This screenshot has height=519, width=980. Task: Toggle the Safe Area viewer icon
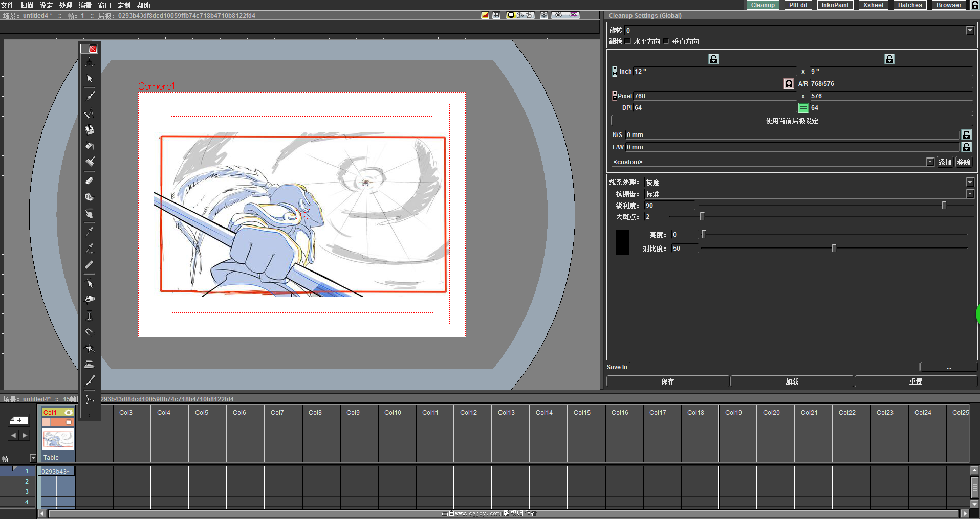[x=485, y=15]
